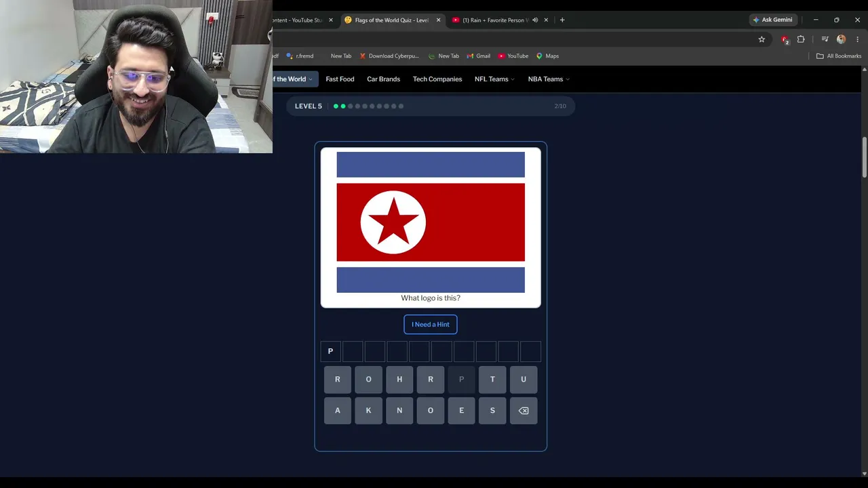
Task: Tap the O key between N and E
Action: pos(431,411)
